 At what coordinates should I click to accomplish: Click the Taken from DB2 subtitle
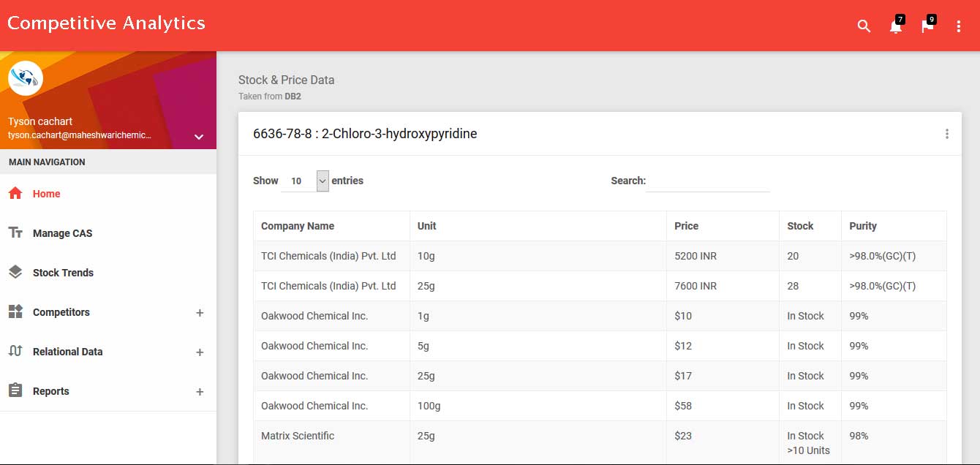(270, 97)
